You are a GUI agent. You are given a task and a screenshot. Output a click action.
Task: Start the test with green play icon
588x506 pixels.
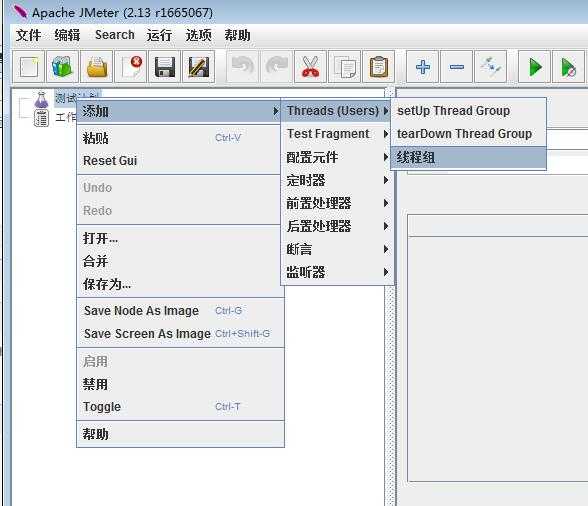(x=534, y=67)
